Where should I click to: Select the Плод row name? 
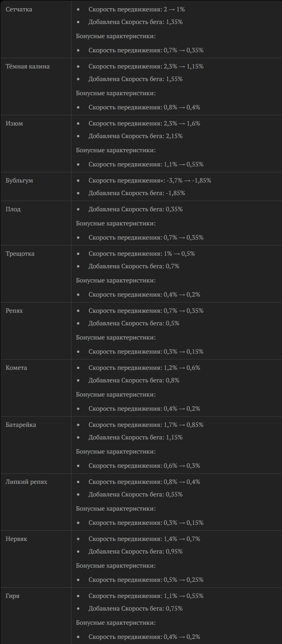click(x=13, y=209)
